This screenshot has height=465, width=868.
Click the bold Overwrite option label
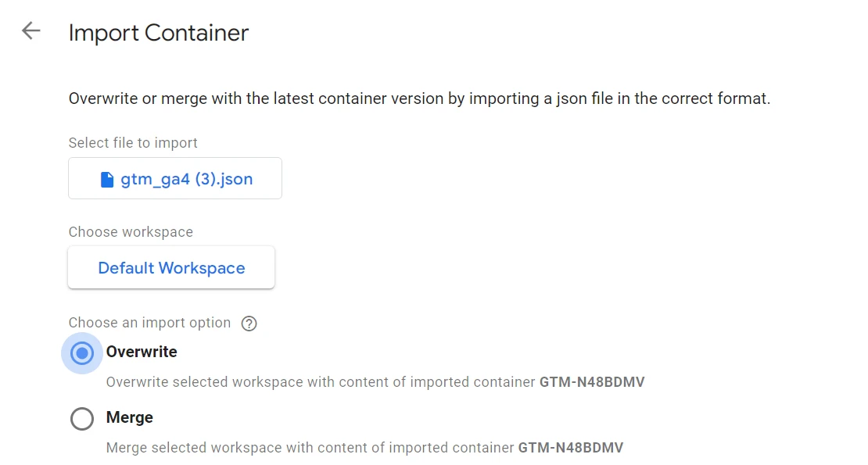[142, 352]
